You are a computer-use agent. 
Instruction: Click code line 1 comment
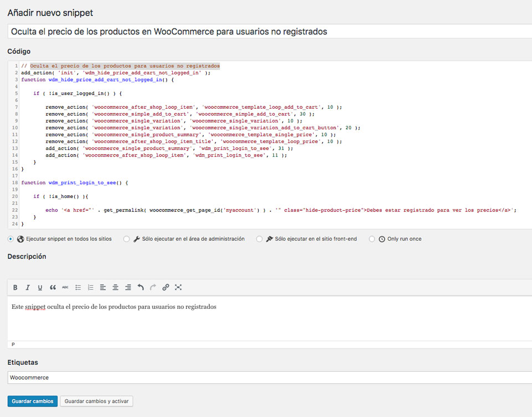click(x=120, y=66)
